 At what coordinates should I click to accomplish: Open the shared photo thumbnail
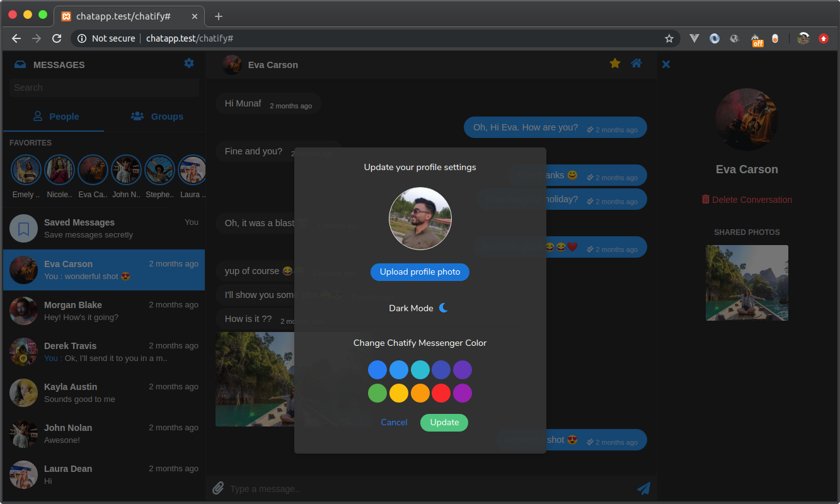tap(747, 283)
